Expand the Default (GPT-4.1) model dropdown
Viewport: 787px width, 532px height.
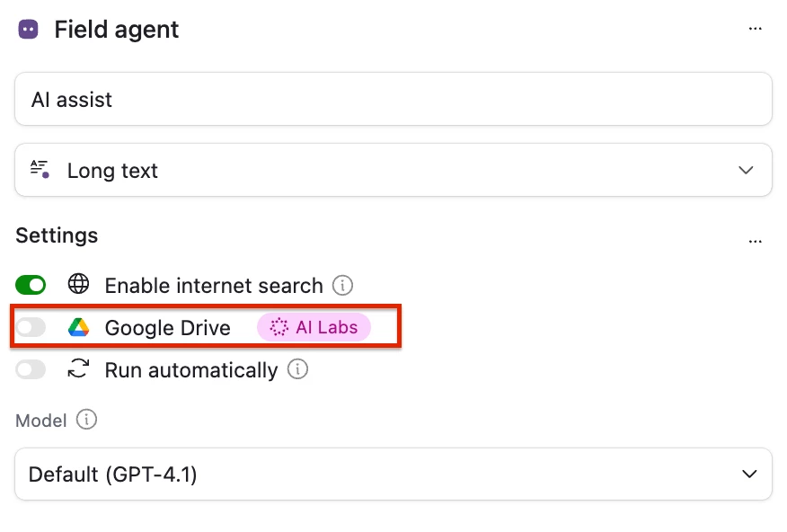coord(393,474)
